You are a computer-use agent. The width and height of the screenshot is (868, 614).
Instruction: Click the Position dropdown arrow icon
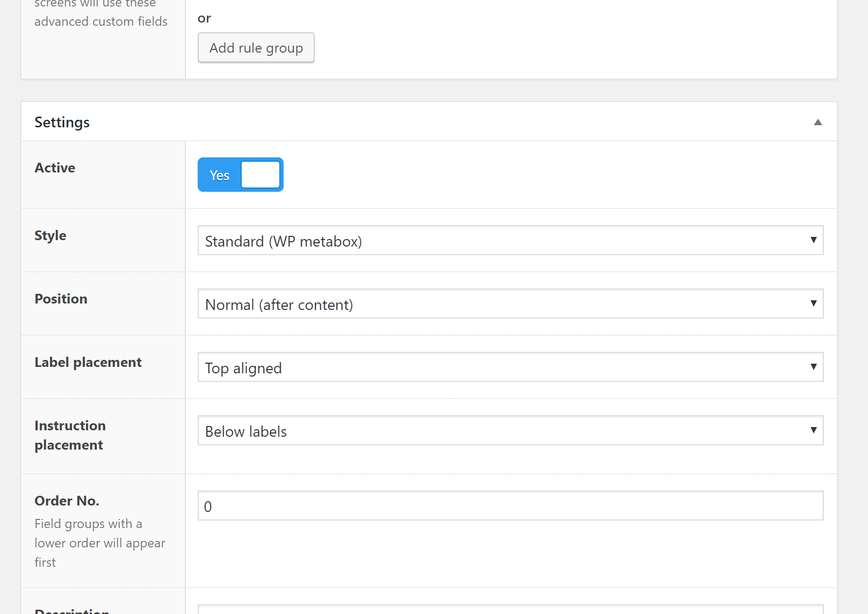click(x=813, y=304)
